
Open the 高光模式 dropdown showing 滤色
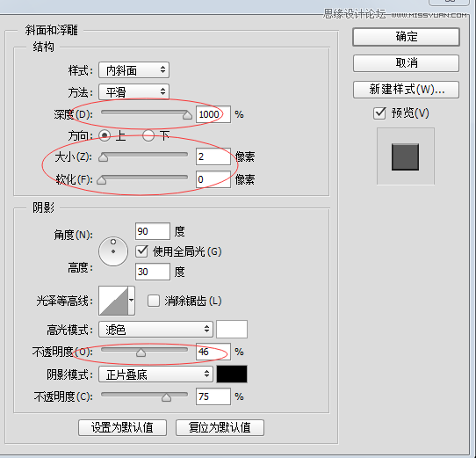point(155,330)
